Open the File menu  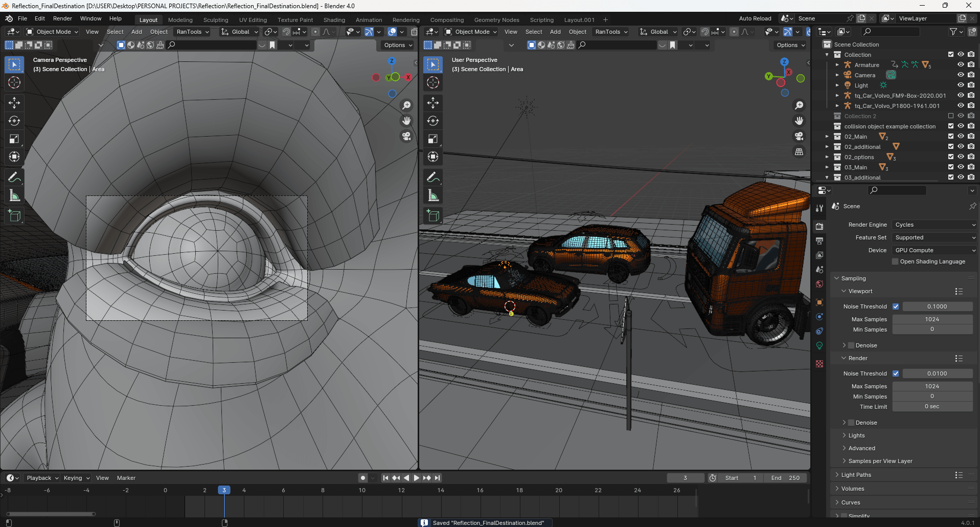22,18
